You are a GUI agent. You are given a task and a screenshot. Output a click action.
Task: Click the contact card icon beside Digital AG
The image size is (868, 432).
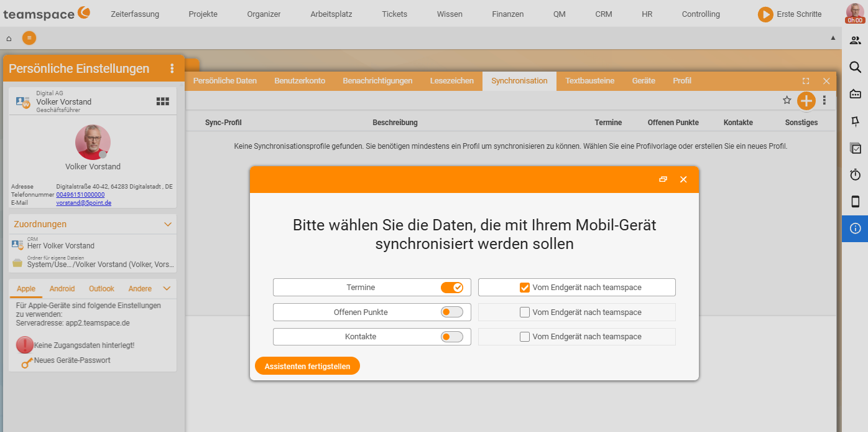pyautogui.click(x=23, y=101)
